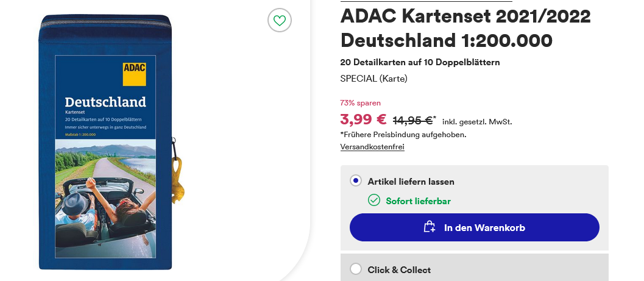Click the "73% sparen" discount label
Screen dimensions: 644x281
[x=360, y=102]
